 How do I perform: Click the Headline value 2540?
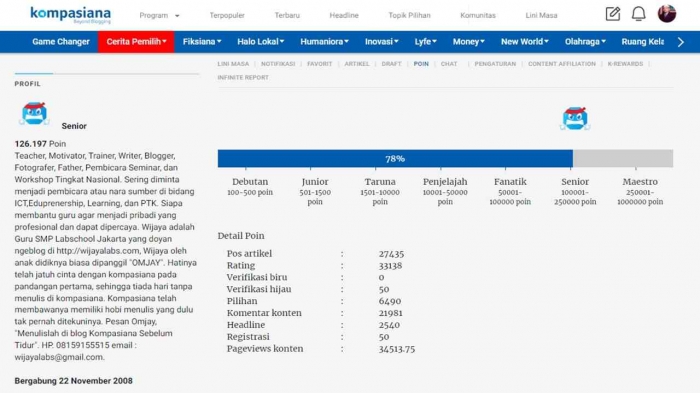(x=389, y=325)
